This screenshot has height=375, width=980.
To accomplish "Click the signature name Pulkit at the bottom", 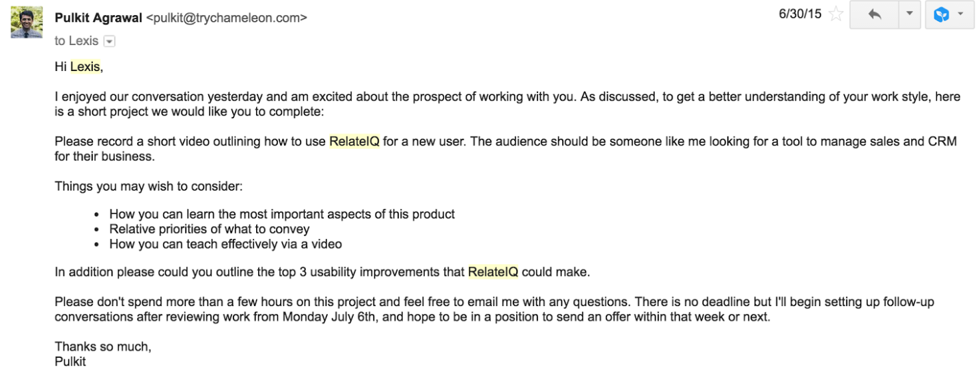I will tap(70, 361).
